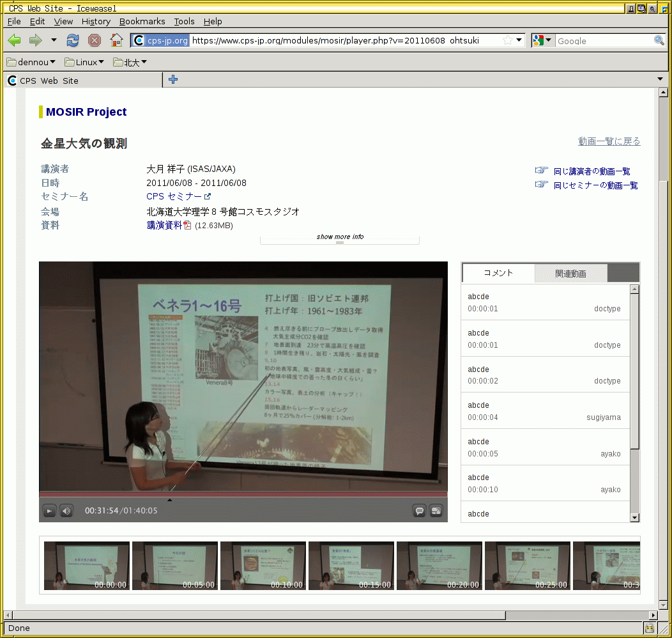Viewport: 672px width, 638px height.
Task: Open the Edit menu
Action: tap(37, 21)
